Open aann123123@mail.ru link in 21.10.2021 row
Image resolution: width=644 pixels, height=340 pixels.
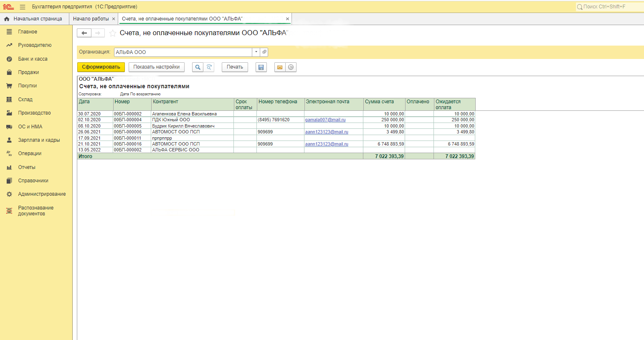[x=327, y=144]
